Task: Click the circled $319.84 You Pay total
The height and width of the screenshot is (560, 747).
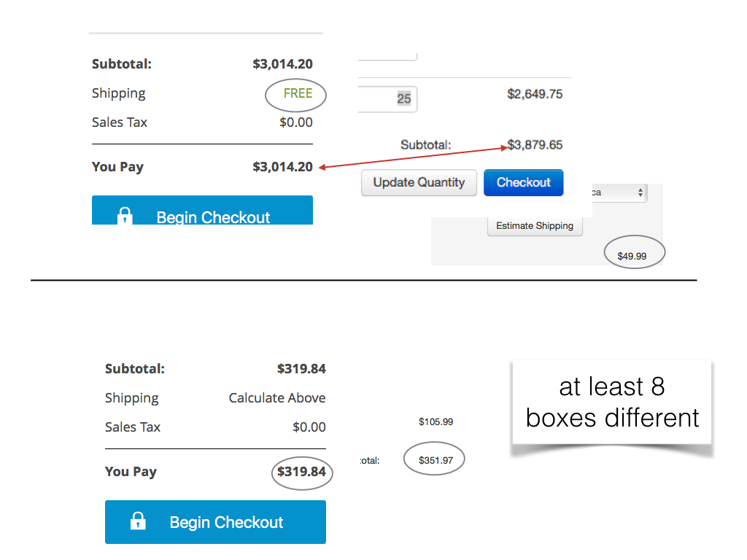Action: (301, 472)
